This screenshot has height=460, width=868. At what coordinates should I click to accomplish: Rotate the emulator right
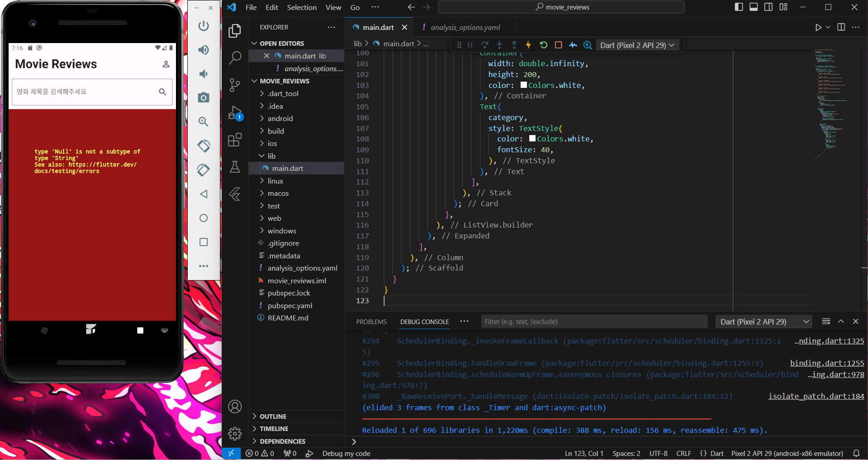point(204,170)
